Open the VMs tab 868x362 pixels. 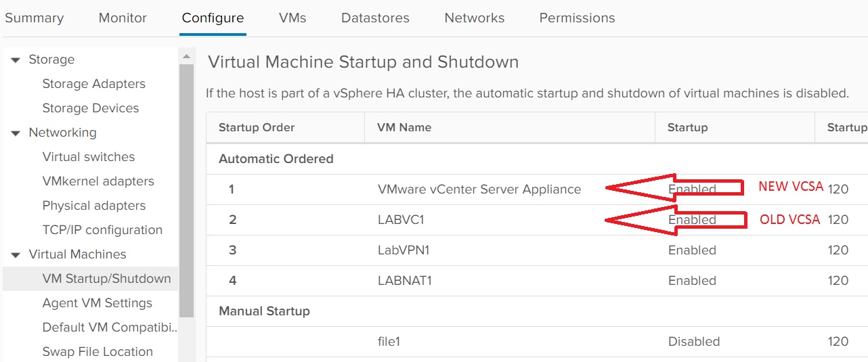(292, 18)
